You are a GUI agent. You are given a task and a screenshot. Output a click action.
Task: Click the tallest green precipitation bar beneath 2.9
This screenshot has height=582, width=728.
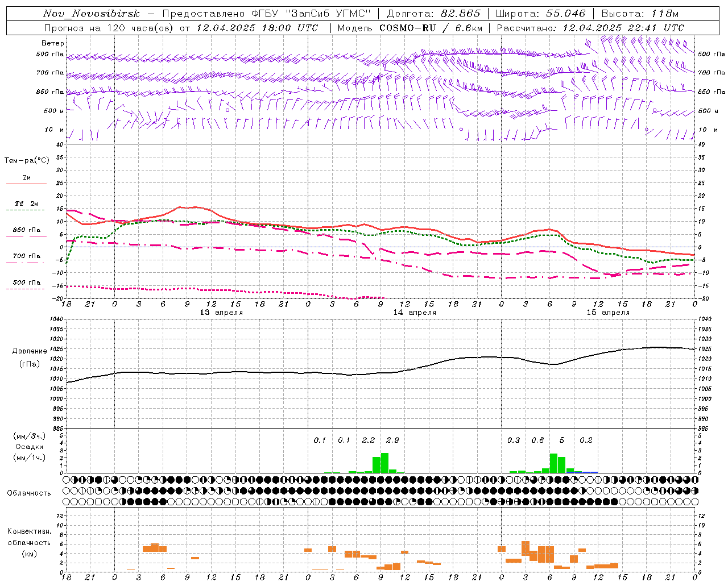point(384,463)
